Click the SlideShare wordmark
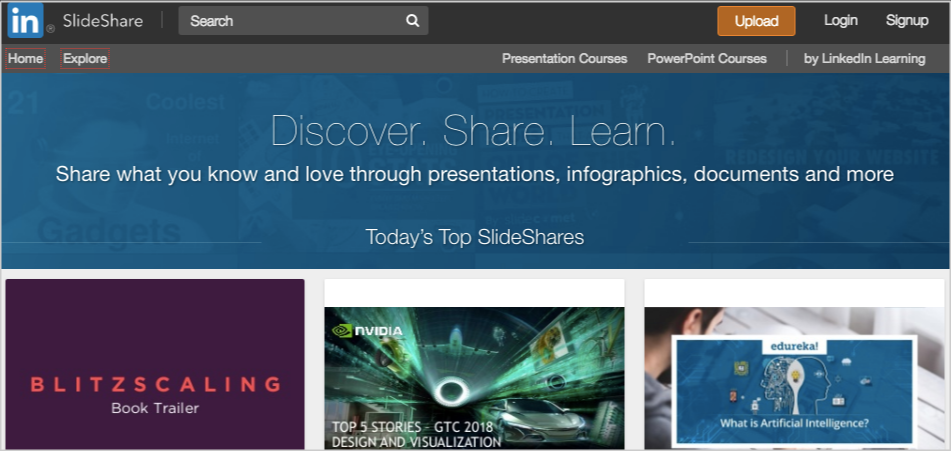 tap(103, 21)
